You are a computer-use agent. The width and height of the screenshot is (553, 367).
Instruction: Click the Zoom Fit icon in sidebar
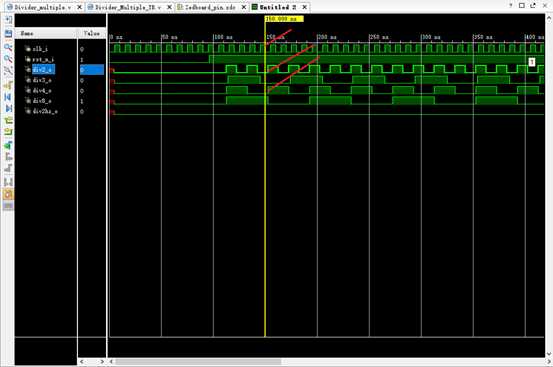point(8,71)
